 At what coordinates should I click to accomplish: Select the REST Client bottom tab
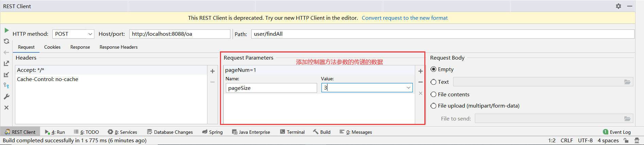[20, 132]
